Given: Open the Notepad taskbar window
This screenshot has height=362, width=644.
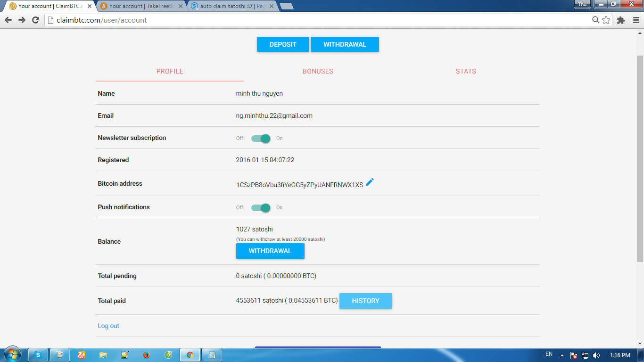Looking at the screenshot, I should [212, 355].
